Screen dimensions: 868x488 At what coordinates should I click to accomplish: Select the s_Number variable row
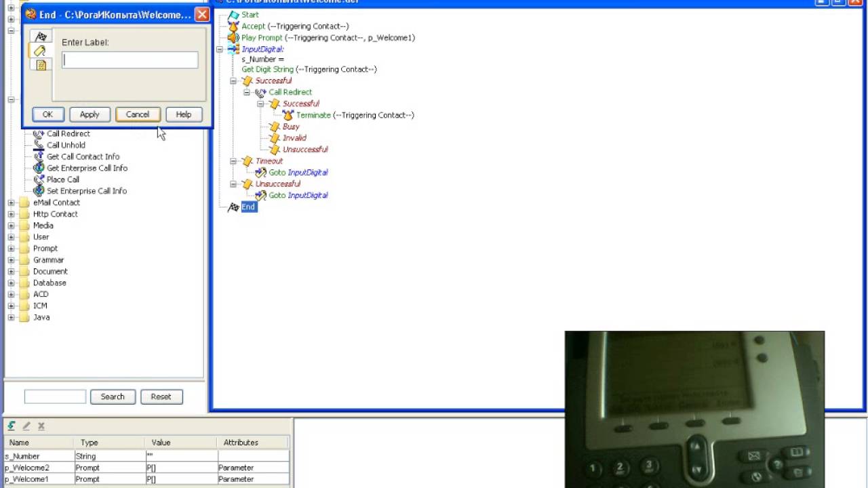point(146,456)
